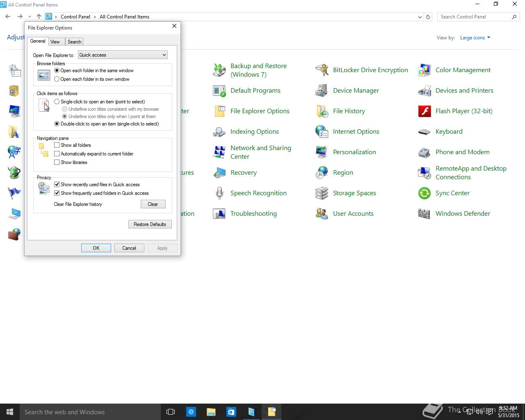Screen dimensions: 525x420
Task: Open the Color Management icon
Action: click(425, 70)
